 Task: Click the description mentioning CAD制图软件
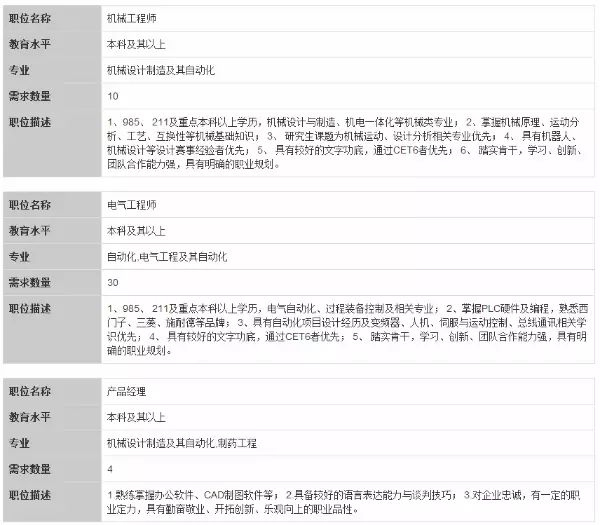pos(344,502)
